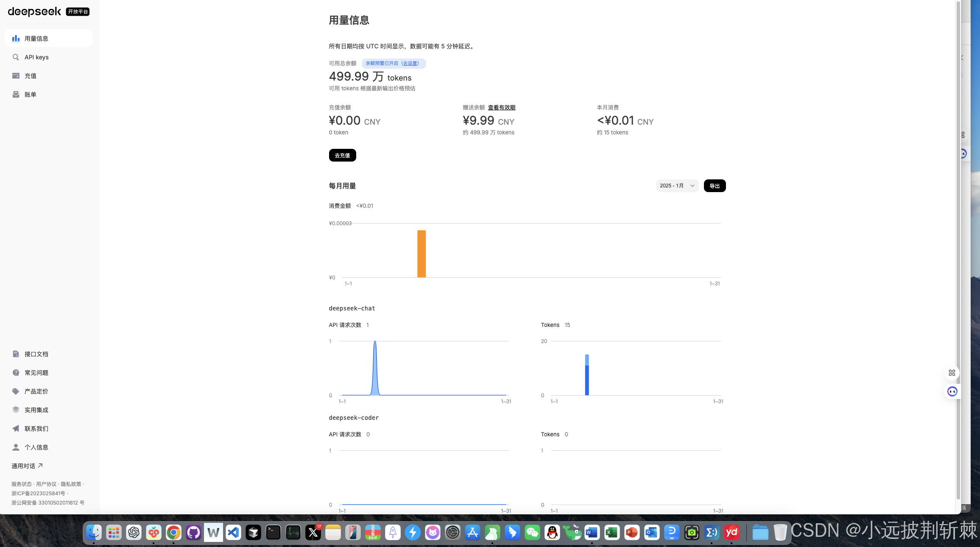Open App Store from the dock
Image resolution: width=980 pixels, height=547 pixels.
click(472, 533)
